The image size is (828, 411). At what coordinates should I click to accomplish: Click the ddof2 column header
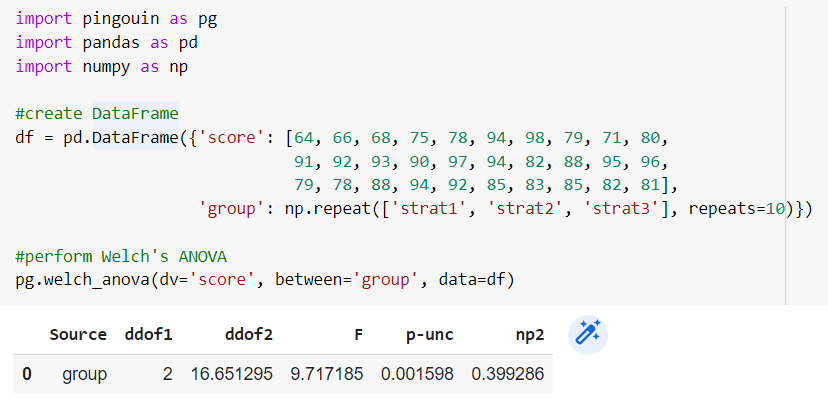click(249, 334)
